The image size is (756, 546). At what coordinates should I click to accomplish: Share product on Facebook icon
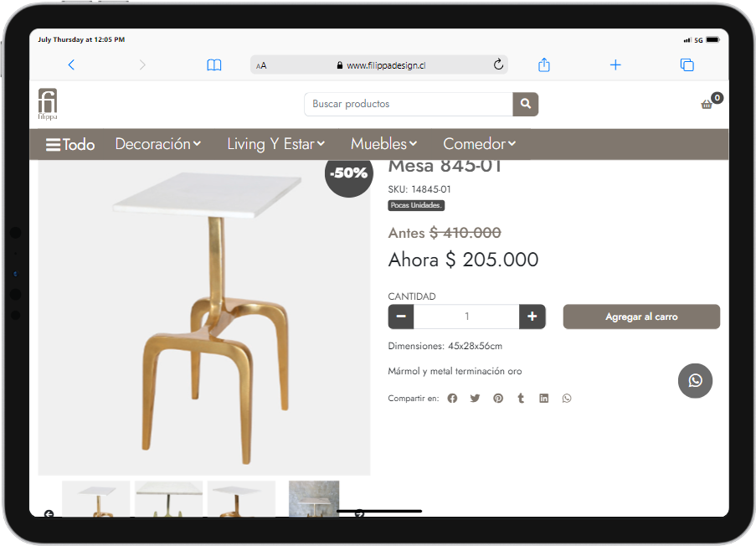coord(452,399)
